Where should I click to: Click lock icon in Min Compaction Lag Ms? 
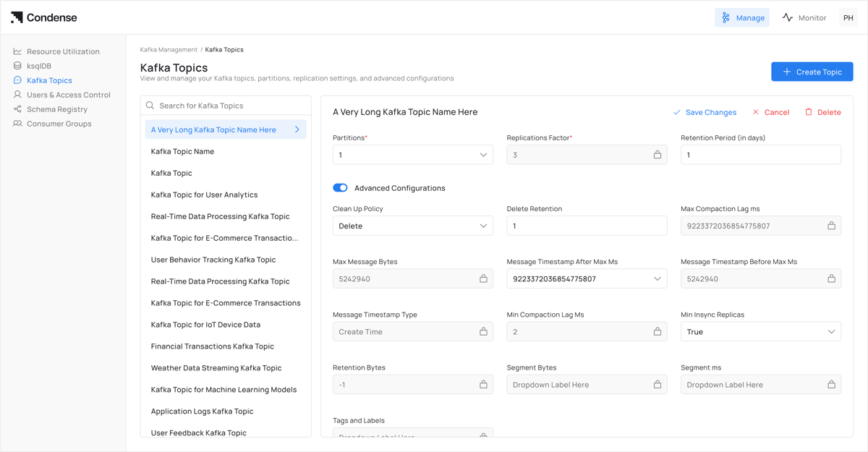658,331
